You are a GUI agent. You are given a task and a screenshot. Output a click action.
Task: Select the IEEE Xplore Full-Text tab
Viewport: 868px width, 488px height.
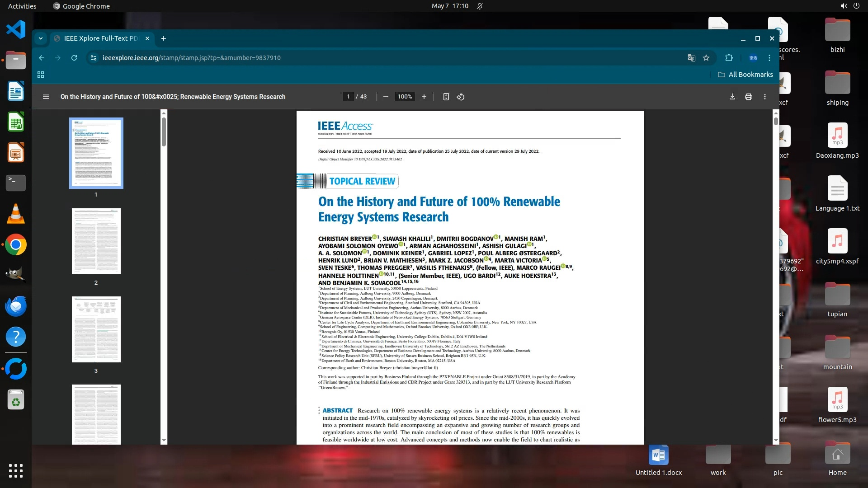[x=100, y=38]
